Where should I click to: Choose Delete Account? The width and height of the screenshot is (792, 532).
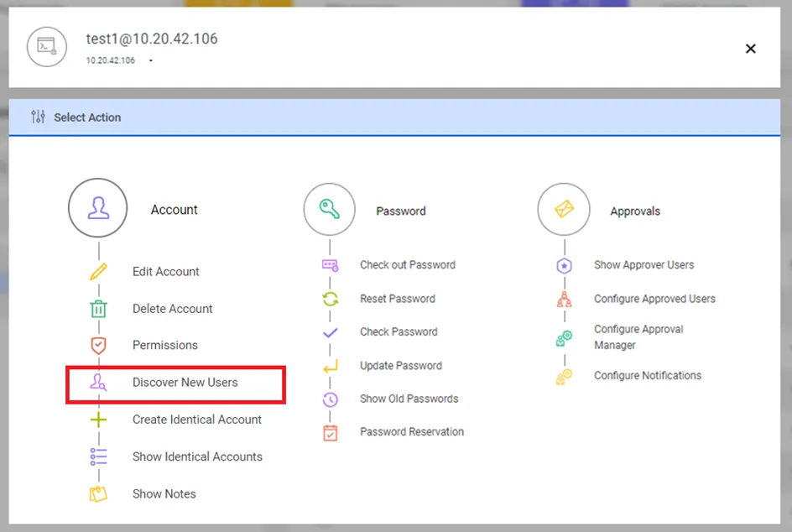172,309
